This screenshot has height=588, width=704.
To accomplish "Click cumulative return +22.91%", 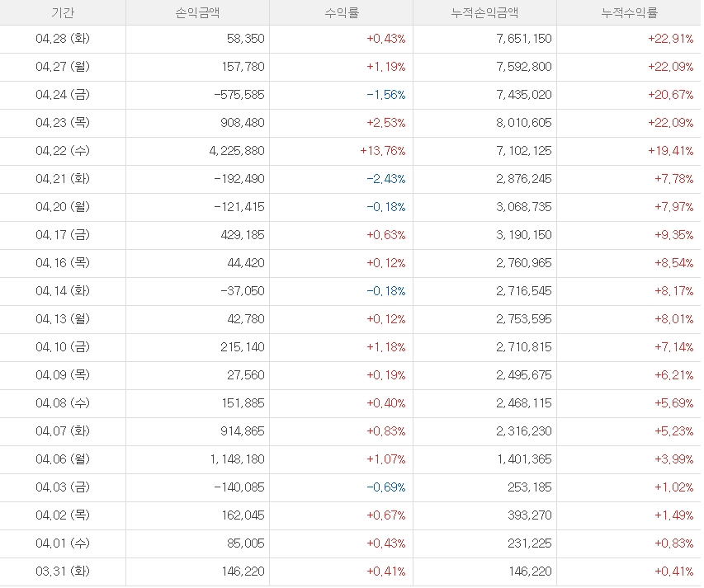I will click(671, 39).
